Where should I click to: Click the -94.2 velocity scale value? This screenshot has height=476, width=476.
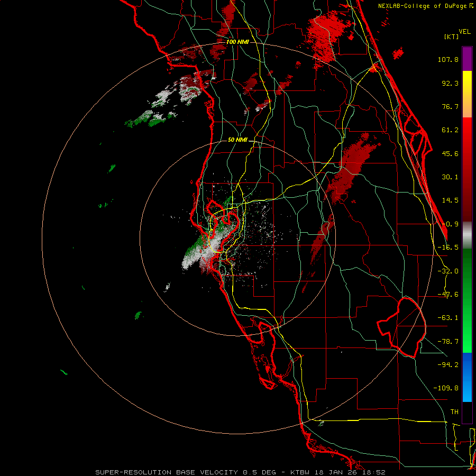click(448, 365)
